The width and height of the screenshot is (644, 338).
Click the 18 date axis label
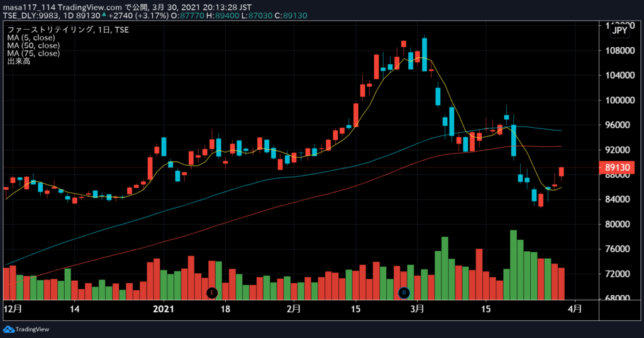(225, 309)
